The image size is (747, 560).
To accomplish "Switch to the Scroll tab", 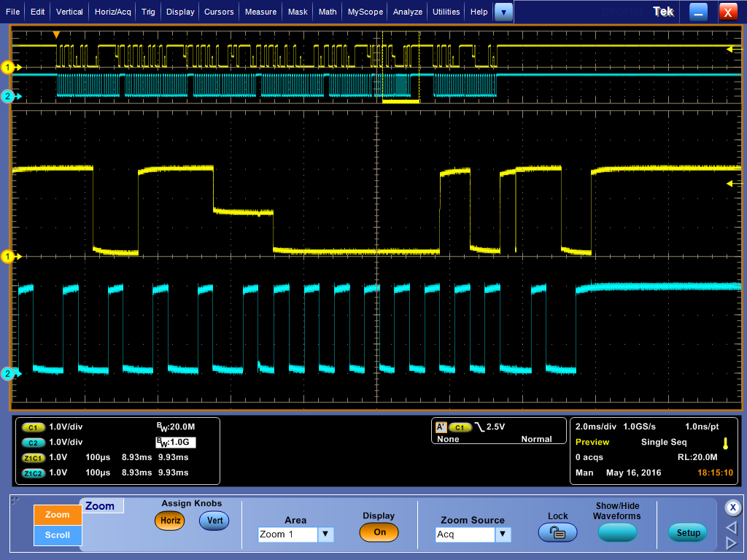I will (58, 534).
